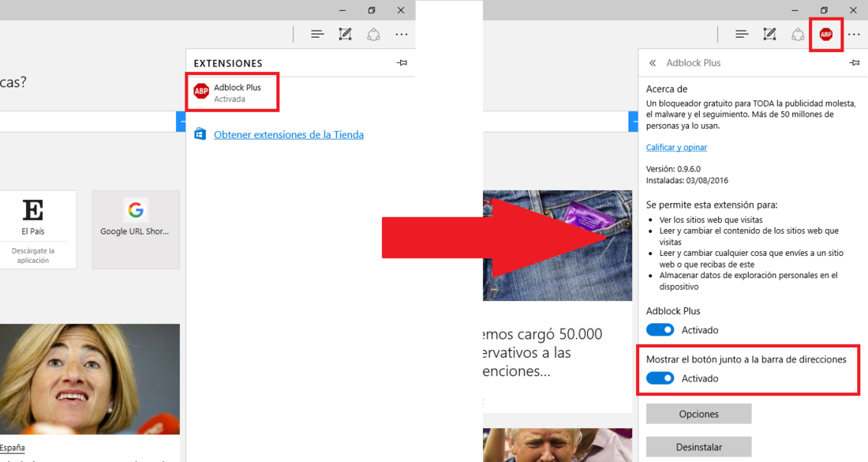Open the Hub icon in right window
The height and width of the screenshot is (462, 868).
[742, 34]
